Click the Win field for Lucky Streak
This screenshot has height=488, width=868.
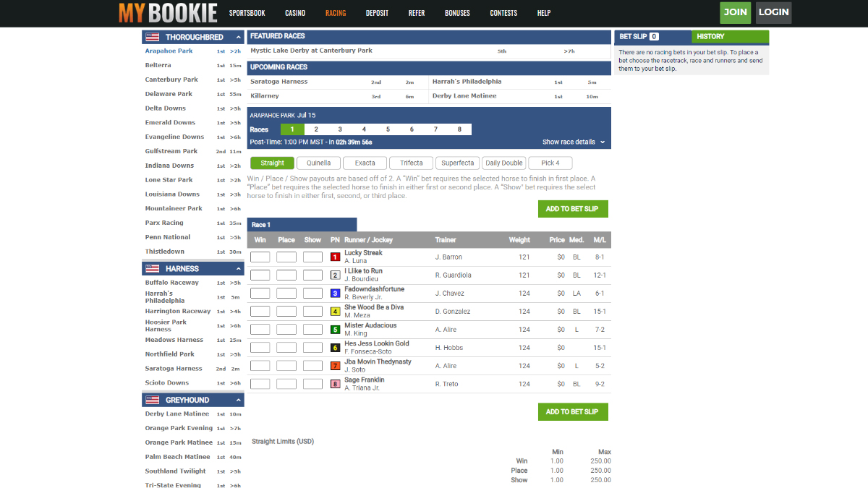[x=260, y=257]
